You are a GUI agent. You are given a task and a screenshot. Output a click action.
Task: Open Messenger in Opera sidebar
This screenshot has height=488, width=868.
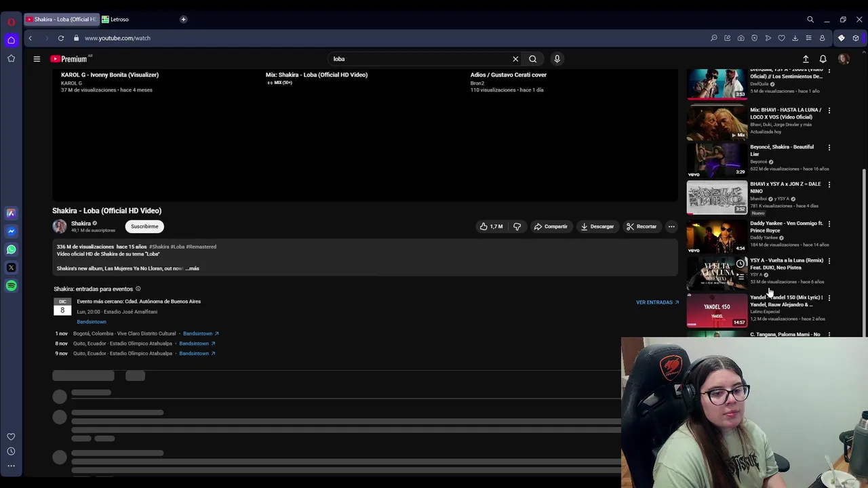coord(11,231)
